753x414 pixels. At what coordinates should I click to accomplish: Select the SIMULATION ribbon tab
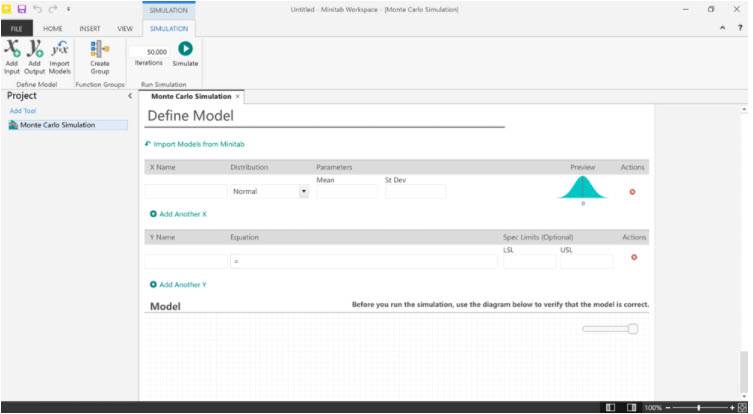(169, 29)
